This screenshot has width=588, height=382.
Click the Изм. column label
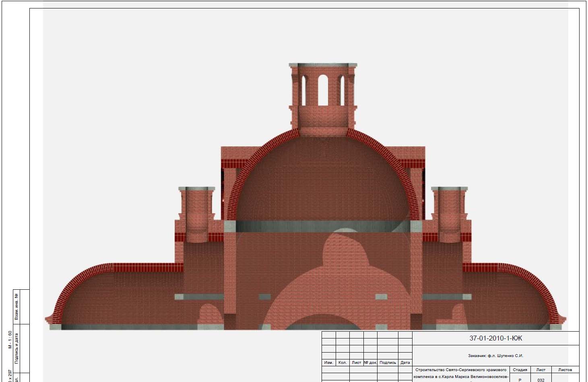[328, 363]
